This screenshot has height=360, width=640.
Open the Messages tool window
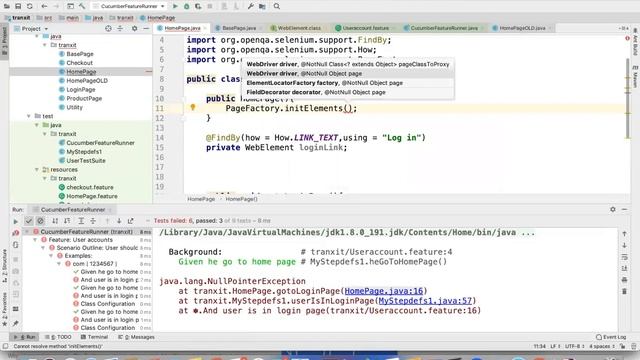(136, 337)
